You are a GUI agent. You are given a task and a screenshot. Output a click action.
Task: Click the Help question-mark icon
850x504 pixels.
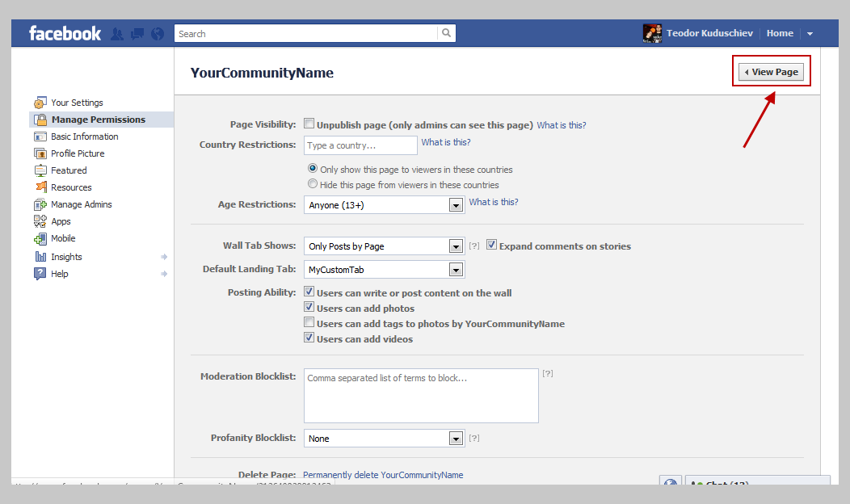(40, 274)
